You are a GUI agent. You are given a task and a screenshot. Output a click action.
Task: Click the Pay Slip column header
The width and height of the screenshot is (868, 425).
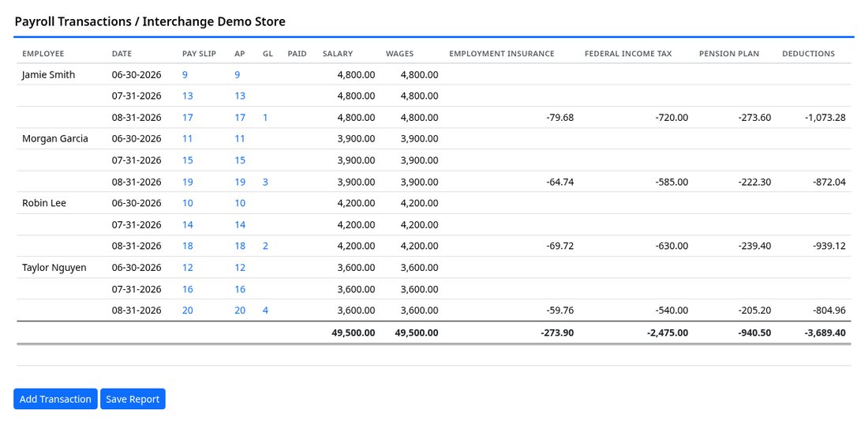pos(200,54)
